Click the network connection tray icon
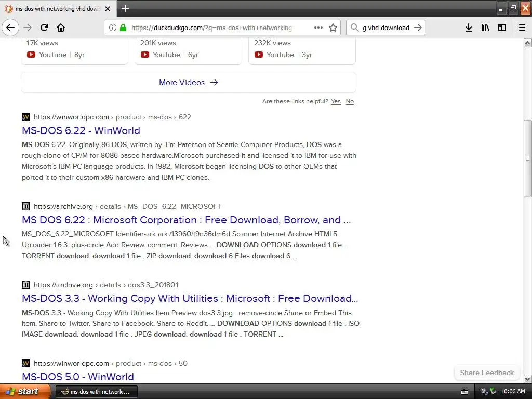Viewport: 532px width, 399px height. (493, 391)
